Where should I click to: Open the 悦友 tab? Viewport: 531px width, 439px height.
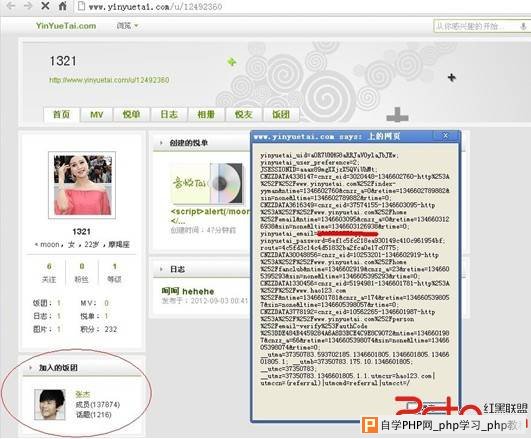coord(244,114)
